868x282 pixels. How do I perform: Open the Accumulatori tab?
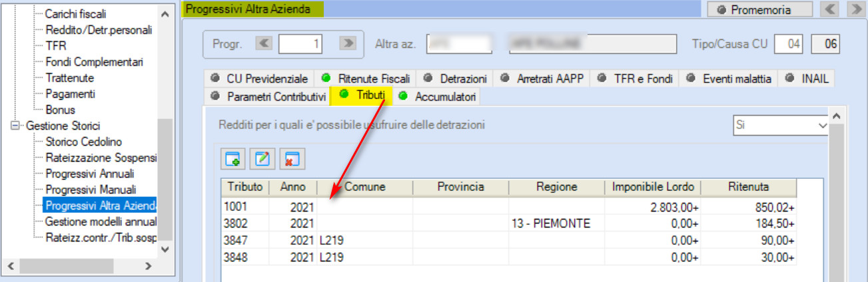coord(437,96)
